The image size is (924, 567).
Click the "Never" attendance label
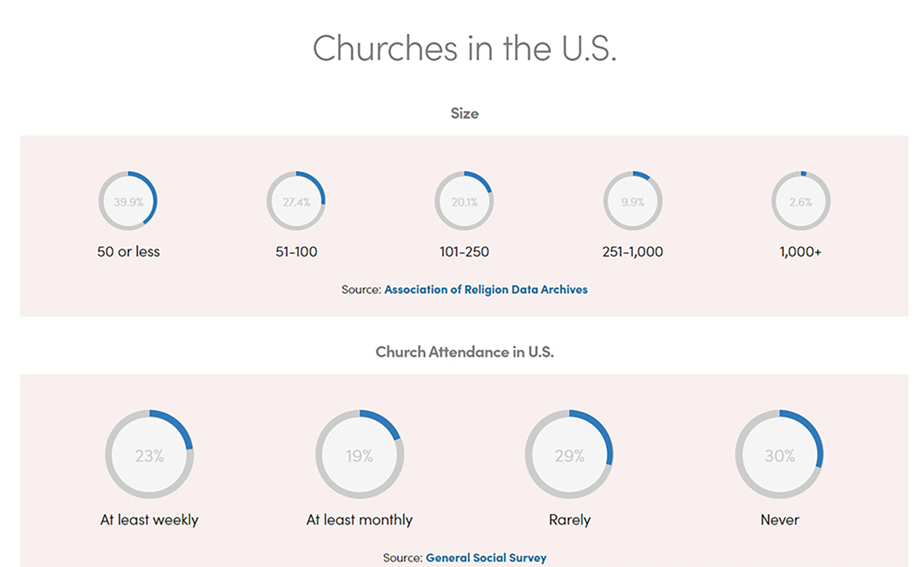[x=780, y=520]
